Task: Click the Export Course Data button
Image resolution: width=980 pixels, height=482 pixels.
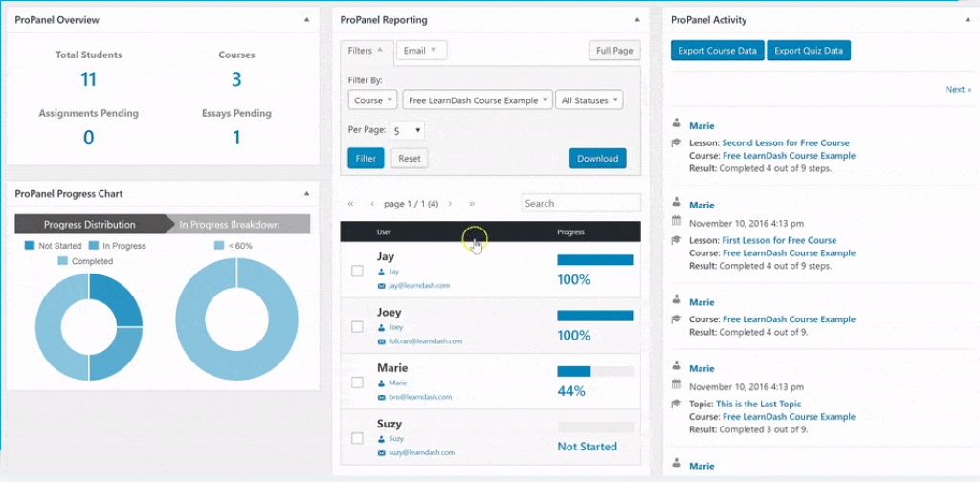Action: [717, 51]
